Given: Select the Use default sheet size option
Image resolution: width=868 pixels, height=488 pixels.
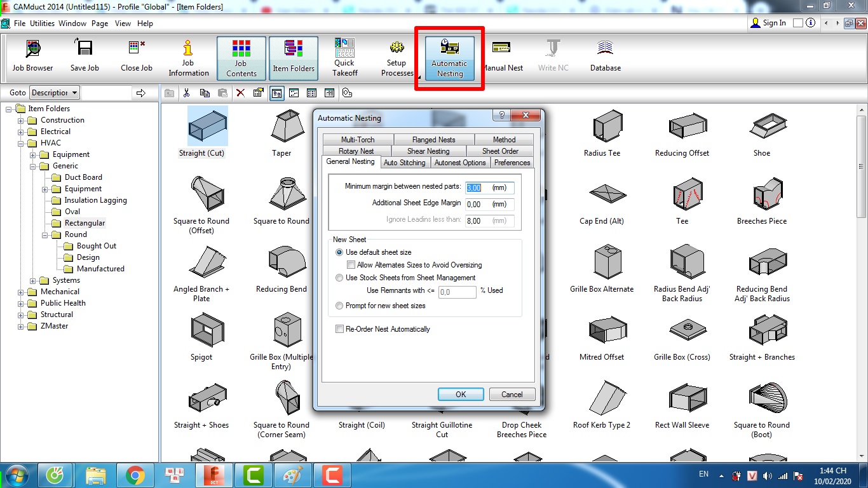Looking at the screenshot, I should pyautogui.click(x=339, y=252).
